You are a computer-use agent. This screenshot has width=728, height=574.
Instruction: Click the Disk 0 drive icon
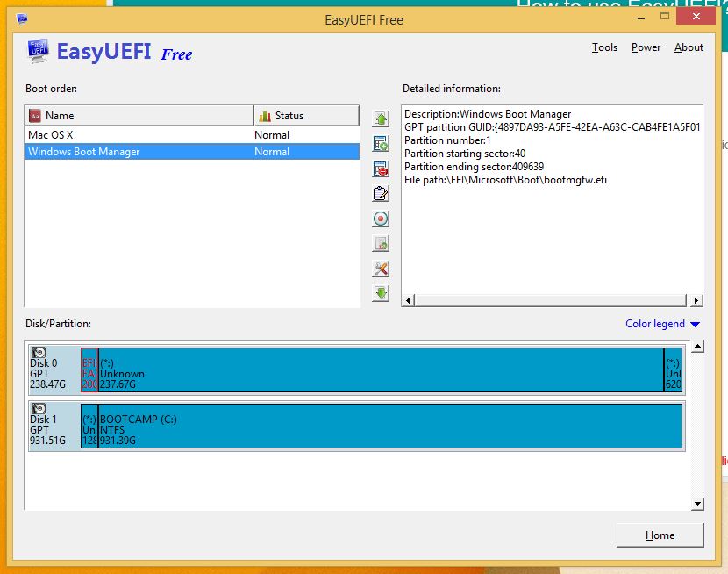[x=39, y=353]
